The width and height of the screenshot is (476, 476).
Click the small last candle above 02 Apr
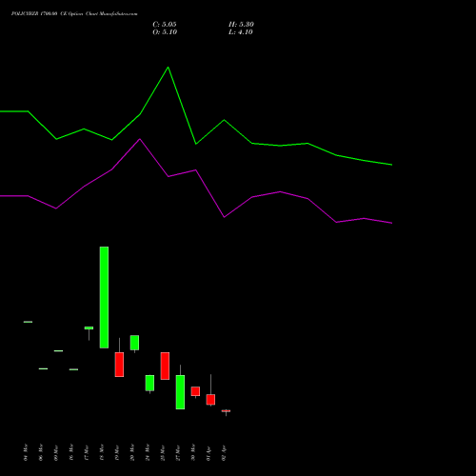click(226, 411)
